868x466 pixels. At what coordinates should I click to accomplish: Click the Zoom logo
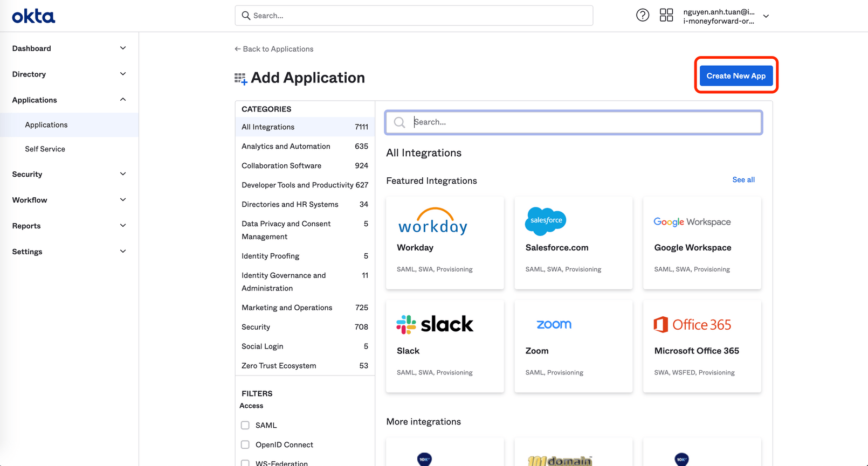554,324
